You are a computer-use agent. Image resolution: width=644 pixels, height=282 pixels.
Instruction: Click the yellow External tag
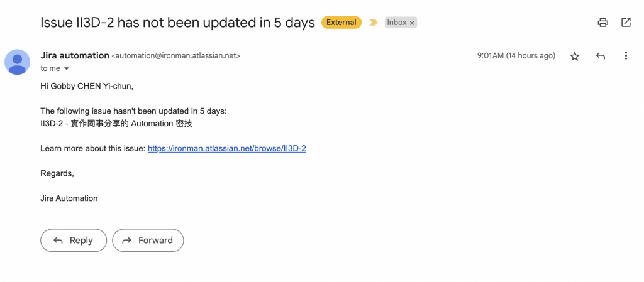[341, 23]
